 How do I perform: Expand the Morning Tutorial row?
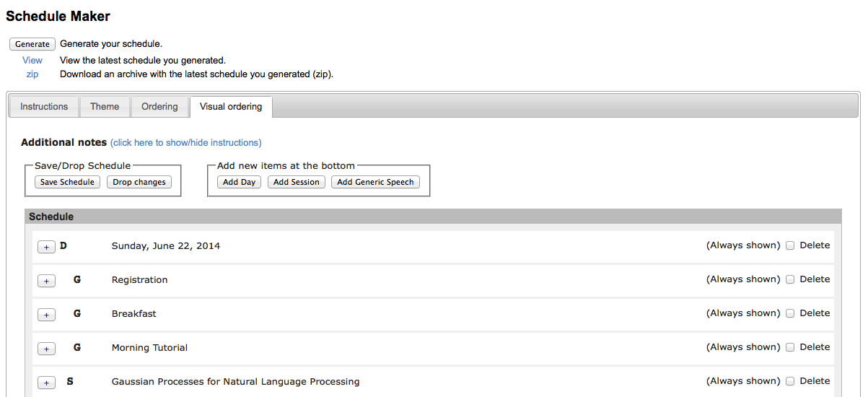click(x=46, y=349)
